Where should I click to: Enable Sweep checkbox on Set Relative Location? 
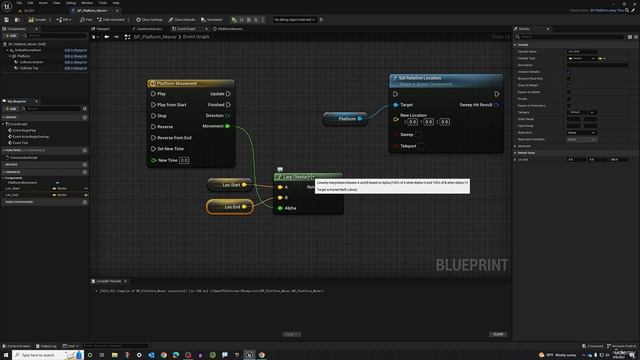coord(418,134)
